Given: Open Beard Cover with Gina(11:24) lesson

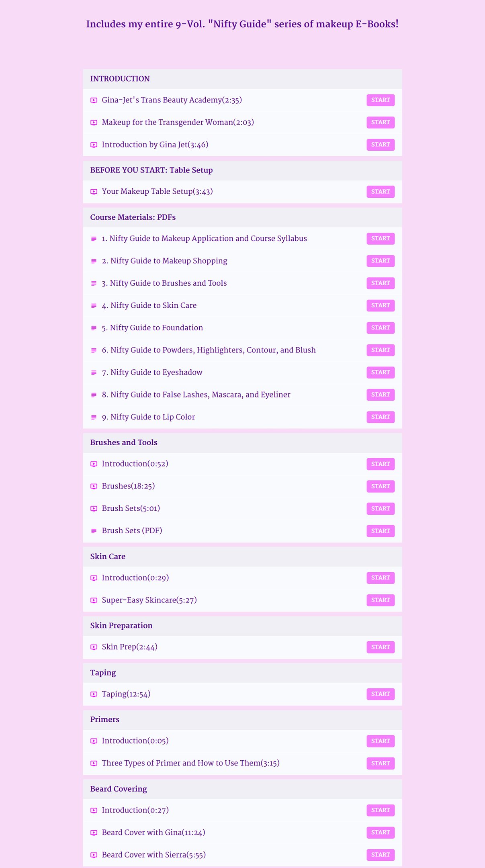Looking at the screenshot, I should coord(153,833).
